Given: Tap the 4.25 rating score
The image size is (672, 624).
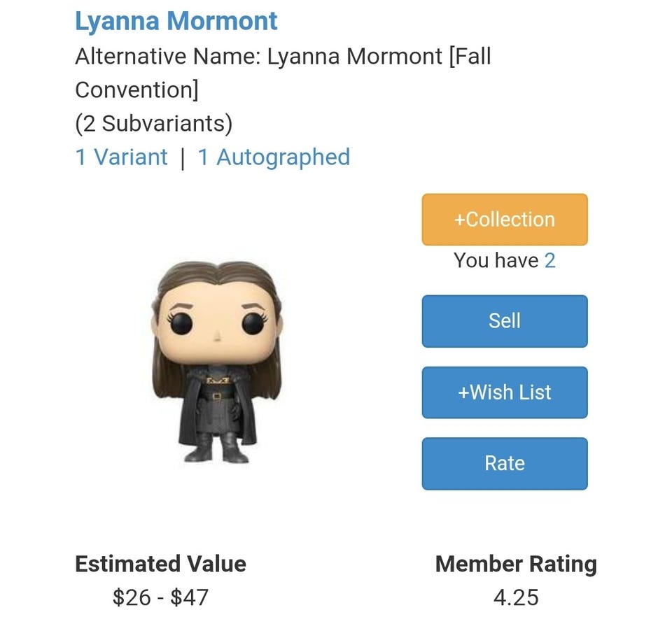Looking at the screenshot, I should coord(516,597).
